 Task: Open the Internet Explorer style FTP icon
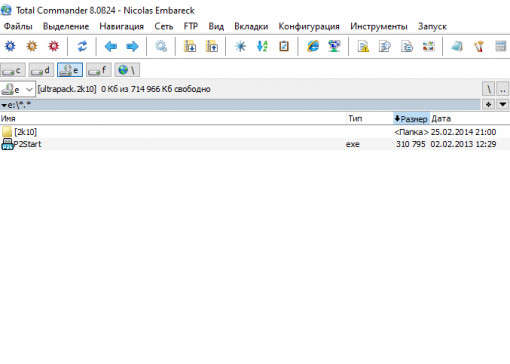coord(313,46)
